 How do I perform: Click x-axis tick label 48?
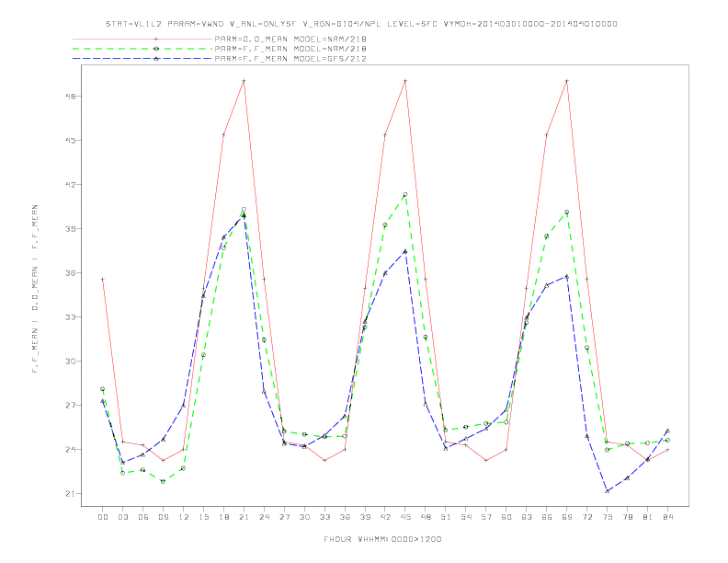click(426, 517)
